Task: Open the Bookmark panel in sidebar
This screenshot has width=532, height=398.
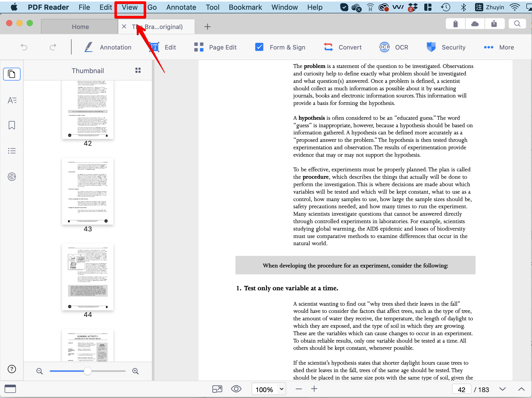Action: point(12,125)
